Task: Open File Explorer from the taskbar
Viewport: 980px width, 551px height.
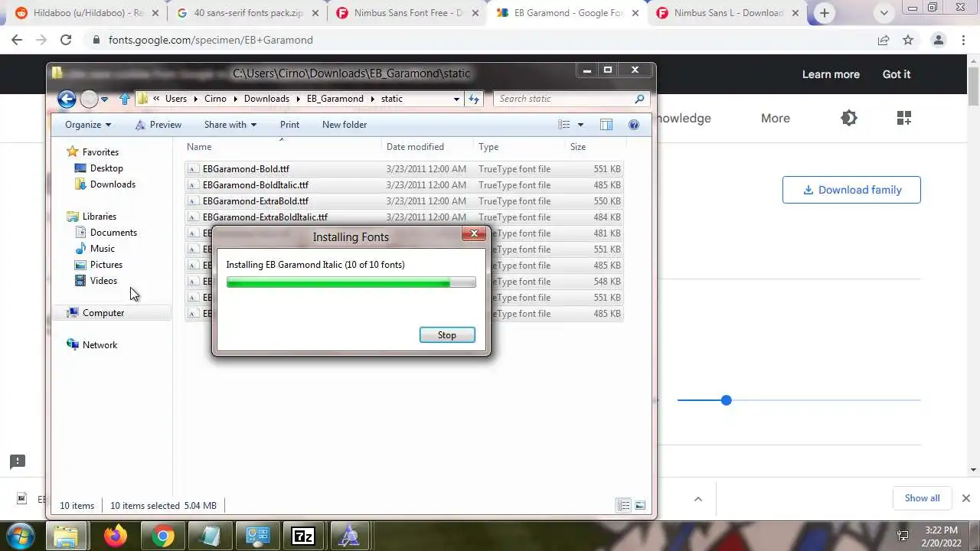Action: [67, 536]
